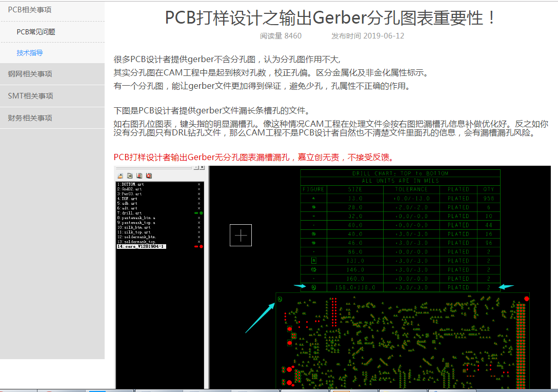Toggle visibility X of adb.art layer
558x392 pixels.
pos(199,203)
